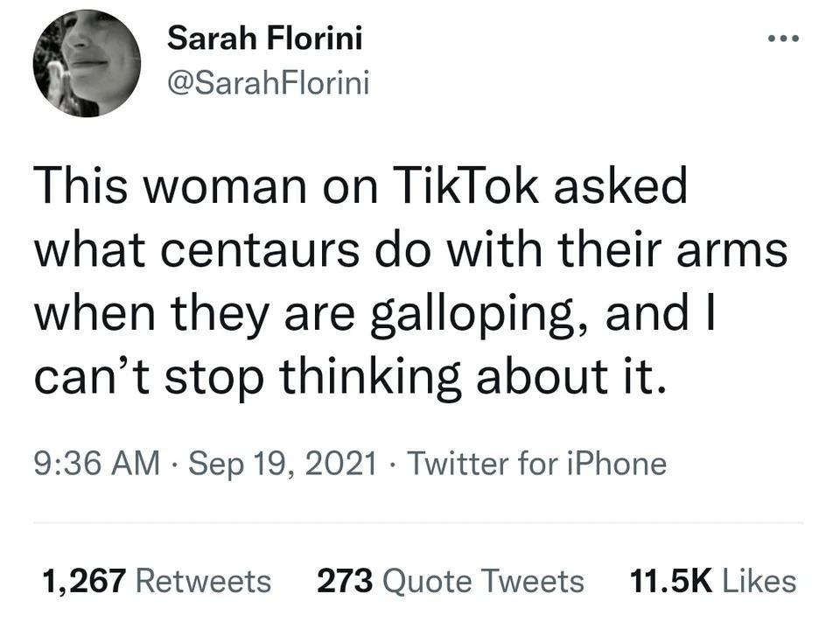Open Sarah Florini's profile picture
Viewport: 840px width, 636px height.
pyautogui.click(x=87, y=64)
